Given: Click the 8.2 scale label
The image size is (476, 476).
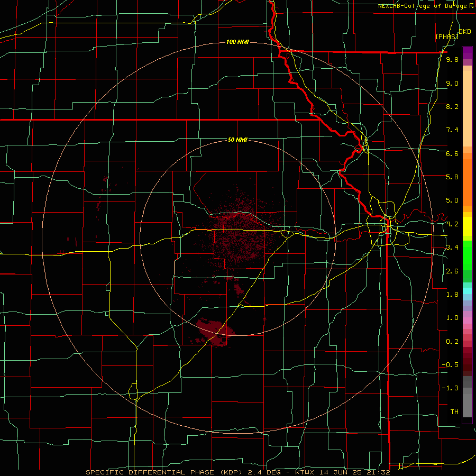Looking at the screenshot, I should tap(452, 106).
